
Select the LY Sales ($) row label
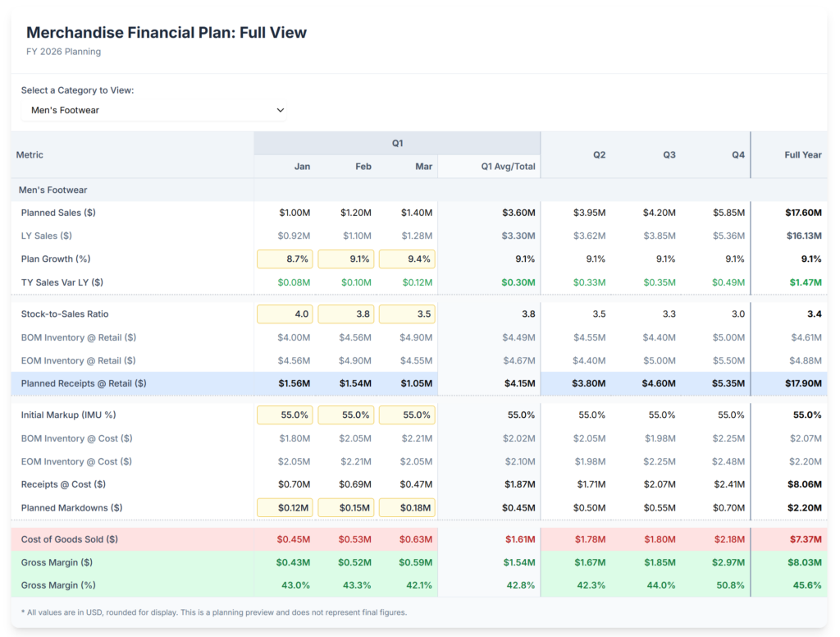pos(47,236)
